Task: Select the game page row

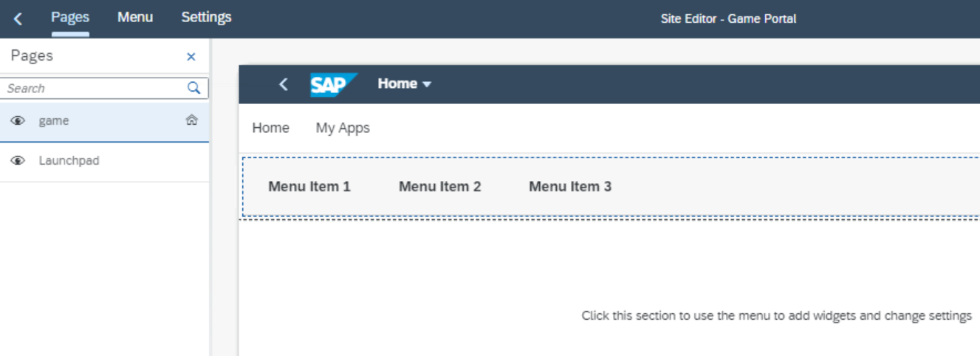Action: pos(104,122)
